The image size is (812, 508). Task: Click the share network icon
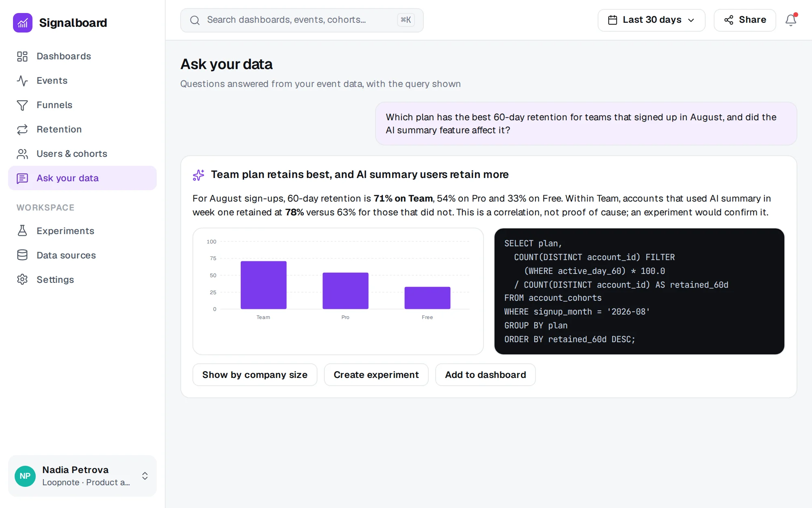coord(729,20)
